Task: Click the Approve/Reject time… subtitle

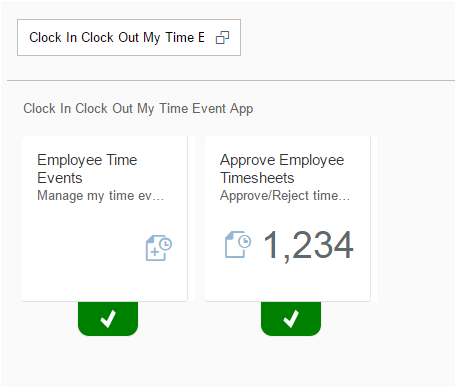Action: pos(285,196)
